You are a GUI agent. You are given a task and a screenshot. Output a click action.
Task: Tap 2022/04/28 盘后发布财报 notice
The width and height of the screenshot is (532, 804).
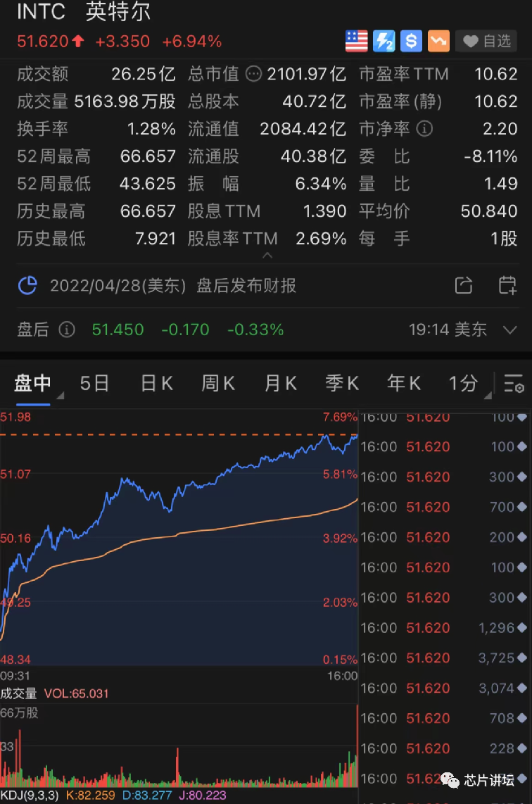(x=172, y=286)
